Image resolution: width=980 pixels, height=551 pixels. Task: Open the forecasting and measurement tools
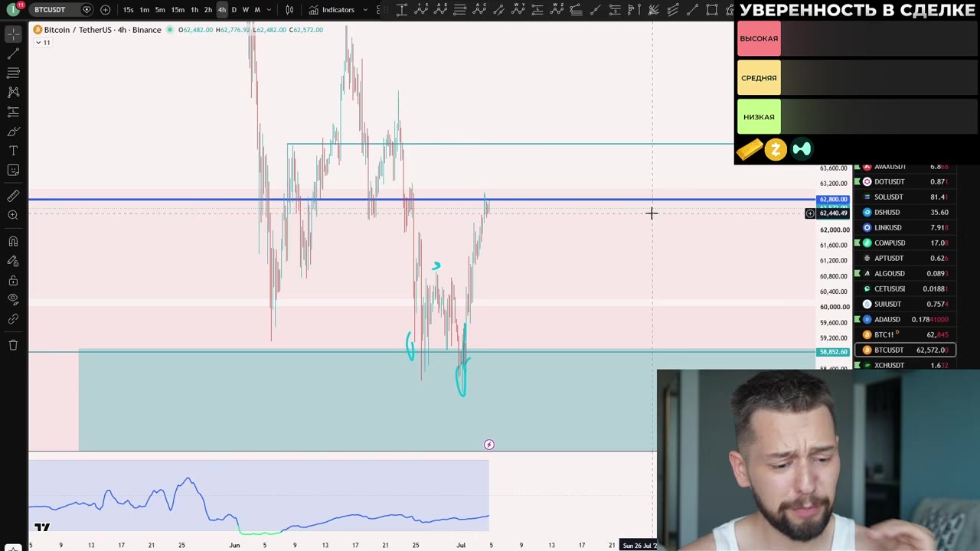(x=13, y=112)
